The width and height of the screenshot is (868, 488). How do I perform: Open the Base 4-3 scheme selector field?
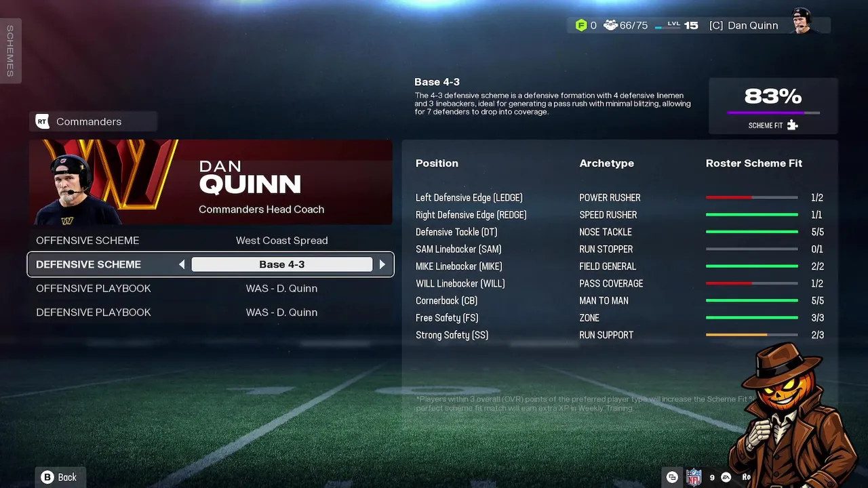[282, 264]
